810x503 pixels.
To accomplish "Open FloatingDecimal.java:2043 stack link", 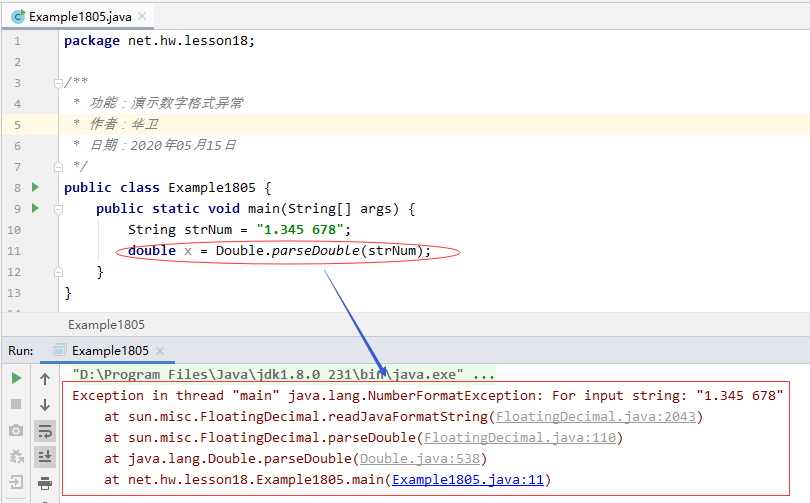I will (x=596, y=417).
